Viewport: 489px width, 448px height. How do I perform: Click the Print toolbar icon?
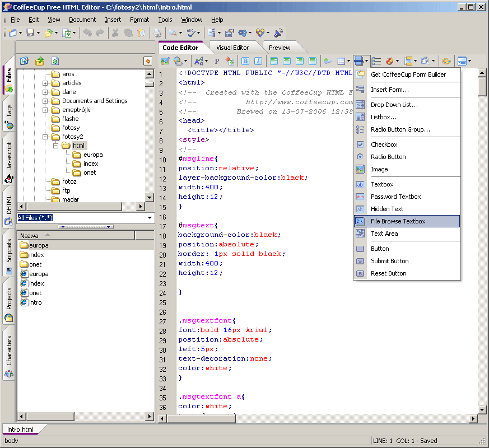pyautogui.click(x=157, y=32)
